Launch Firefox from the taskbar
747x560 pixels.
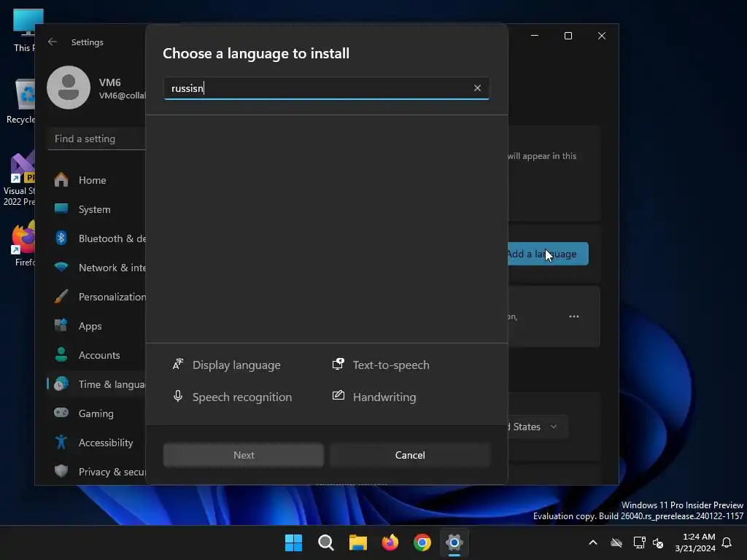click(x=390, y=542)
